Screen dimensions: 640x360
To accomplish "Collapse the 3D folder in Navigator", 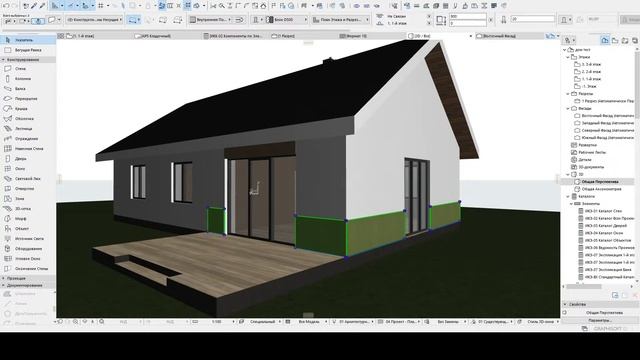I will [x=568, y=174].
